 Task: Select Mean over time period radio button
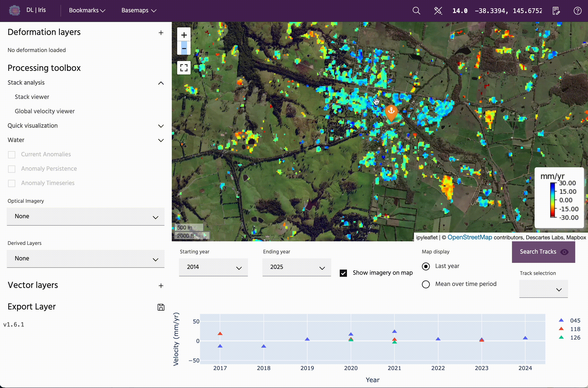click(426, 284)
